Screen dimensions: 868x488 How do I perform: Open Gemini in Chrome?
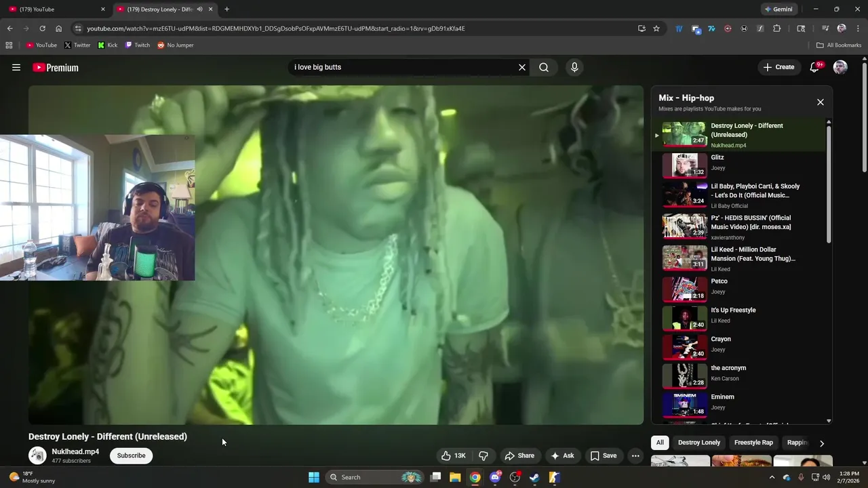click(x=778, y=9)
